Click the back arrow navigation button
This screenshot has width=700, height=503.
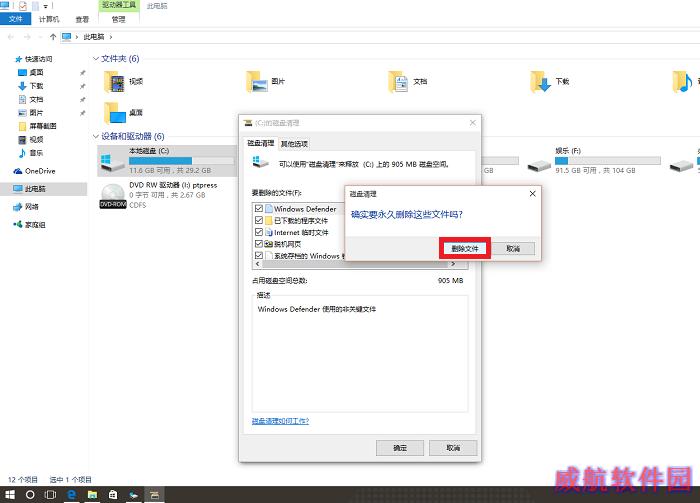click(x=11, y=37)
